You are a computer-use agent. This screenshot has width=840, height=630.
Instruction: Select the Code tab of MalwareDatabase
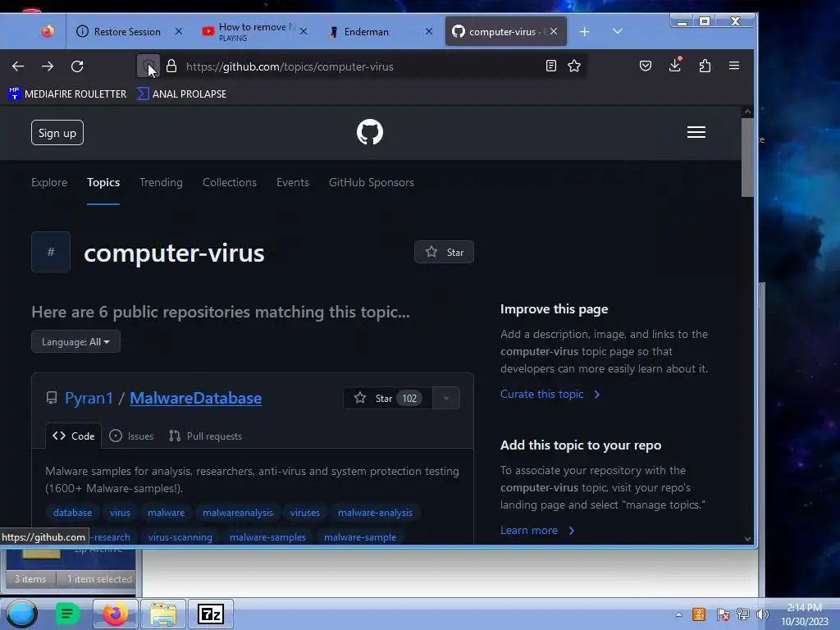click(x=73, y=436)
